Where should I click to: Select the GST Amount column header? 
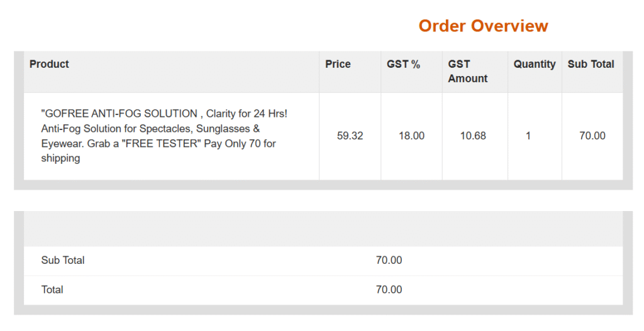click(x=467, y=72)
